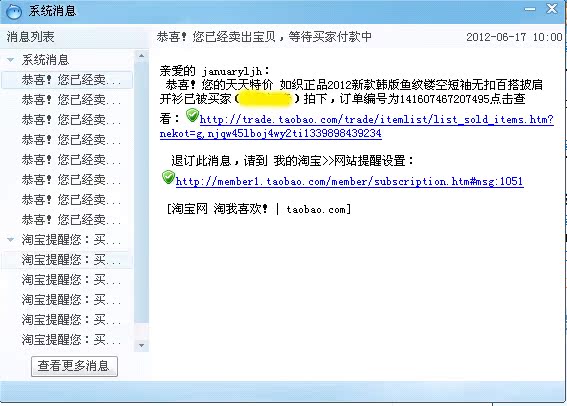567x406 pixels.
Task: Select the third 恭喜!您已经卖 message in the list
Action: pos(67,120)
